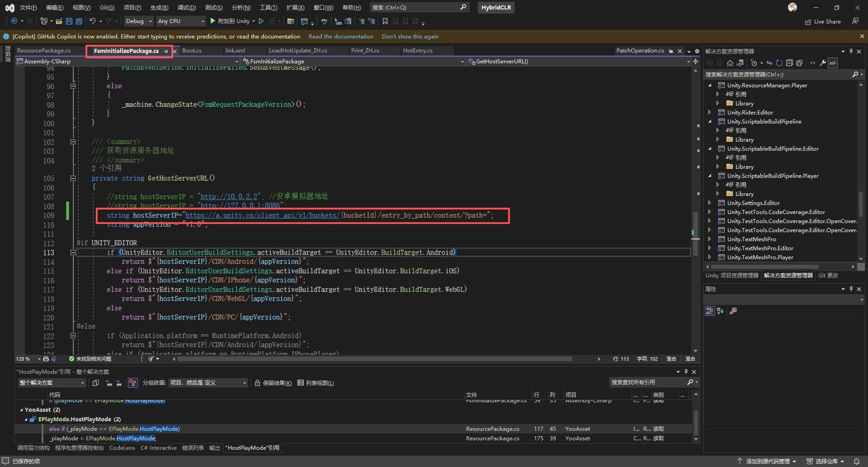868x467 pixels.
Task: Click the search box 搜索 (Ctrl+Q)
Action: pyautogui.click(x=420, y=8)
